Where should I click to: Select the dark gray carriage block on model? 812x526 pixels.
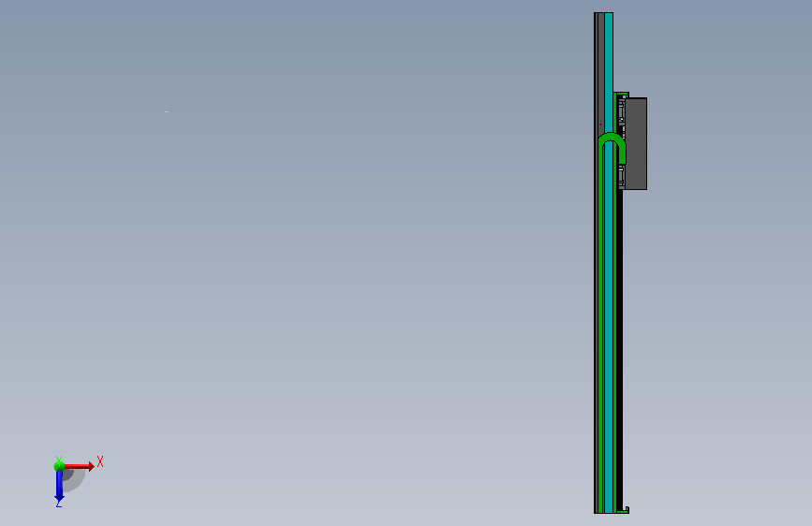(636, 143)
